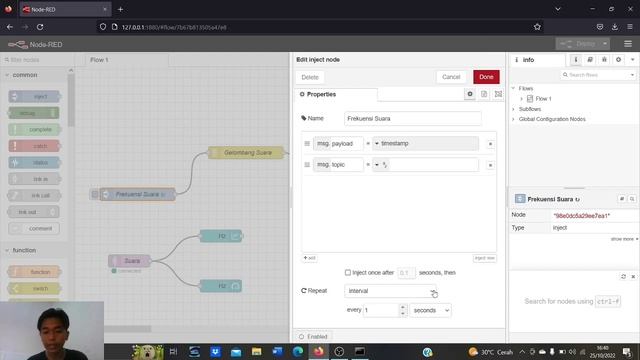
Task: Click the inject now button
Action: tap(484, 258)
